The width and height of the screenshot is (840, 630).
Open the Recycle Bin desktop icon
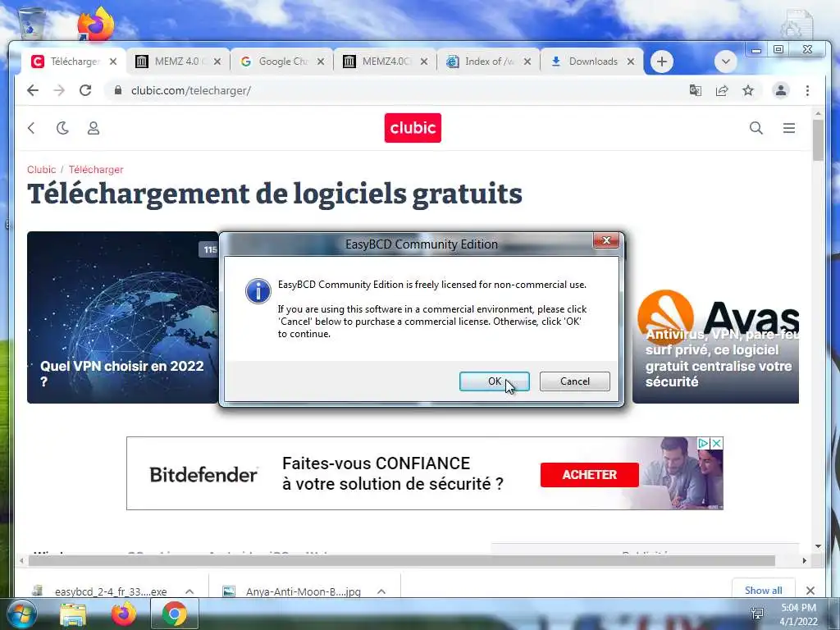[31, 22]
